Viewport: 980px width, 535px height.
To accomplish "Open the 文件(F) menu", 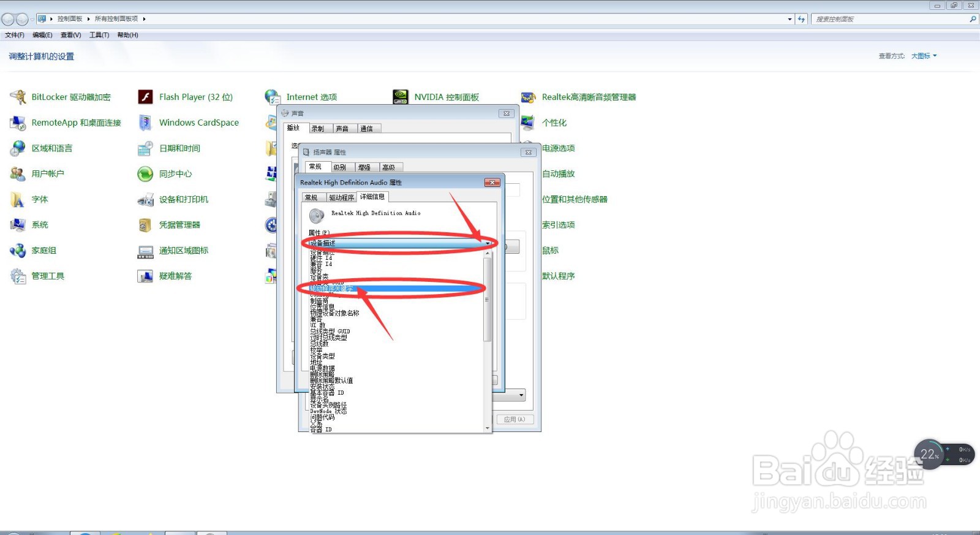I will (15, 35).
